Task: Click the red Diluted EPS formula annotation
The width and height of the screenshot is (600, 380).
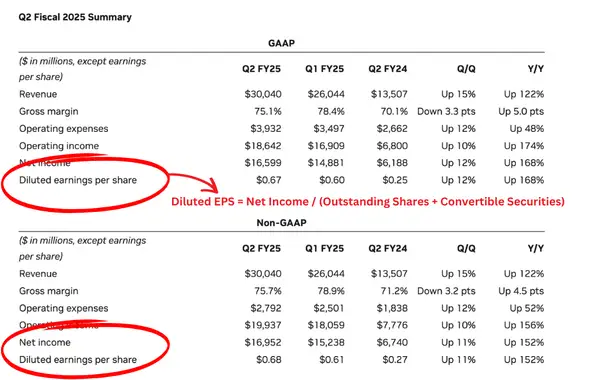Action: 368,202
